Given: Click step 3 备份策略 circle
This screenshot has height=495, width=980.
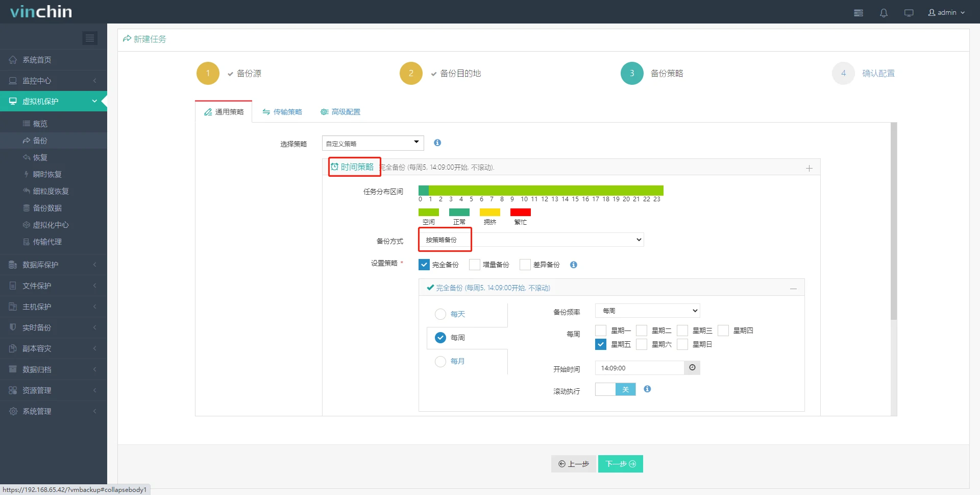Looking at the screenshot, I should (x=632, y=74).
